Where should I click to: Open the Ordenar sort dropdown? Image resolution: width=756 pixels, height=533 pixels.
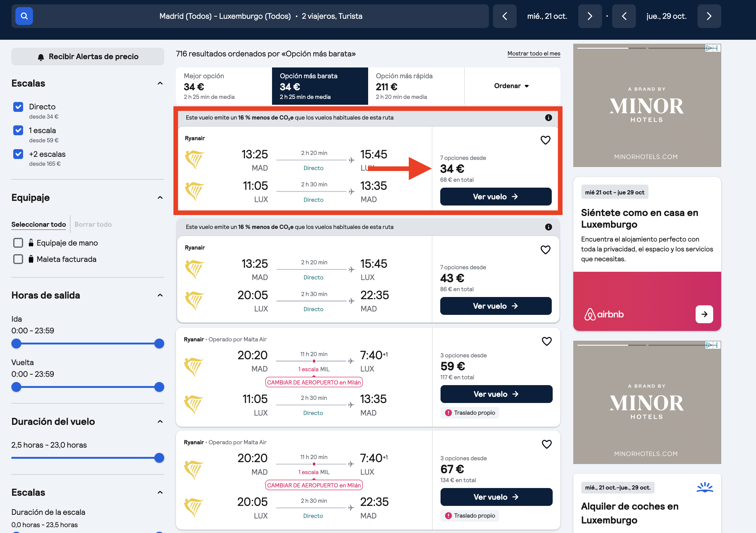point(512,86)
